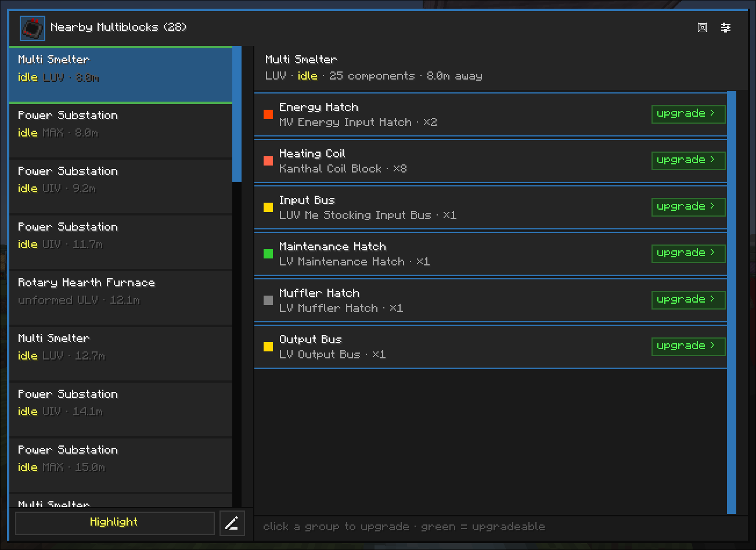
Task: Select Power Substation UIV 14.1m entry
Action: click(121, 409)
